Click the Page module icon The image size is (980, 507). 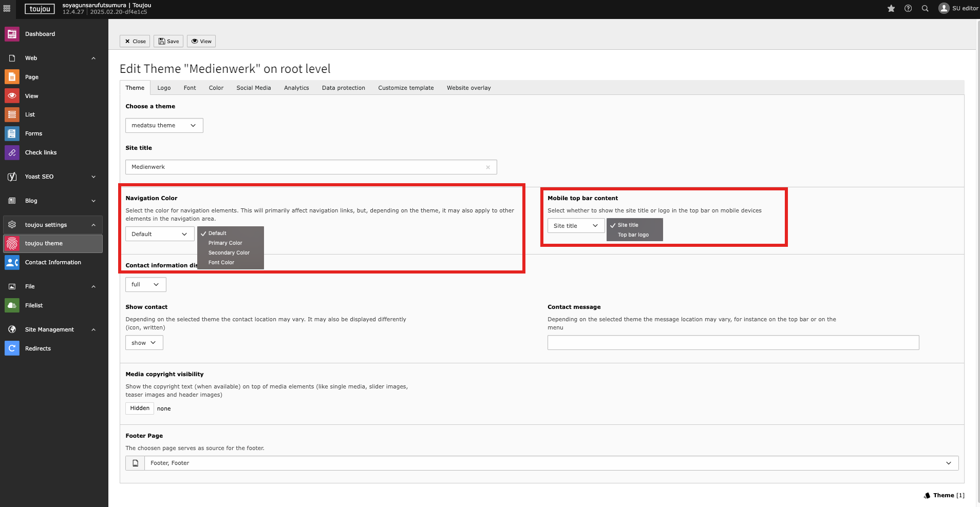[x=12, y=77]
